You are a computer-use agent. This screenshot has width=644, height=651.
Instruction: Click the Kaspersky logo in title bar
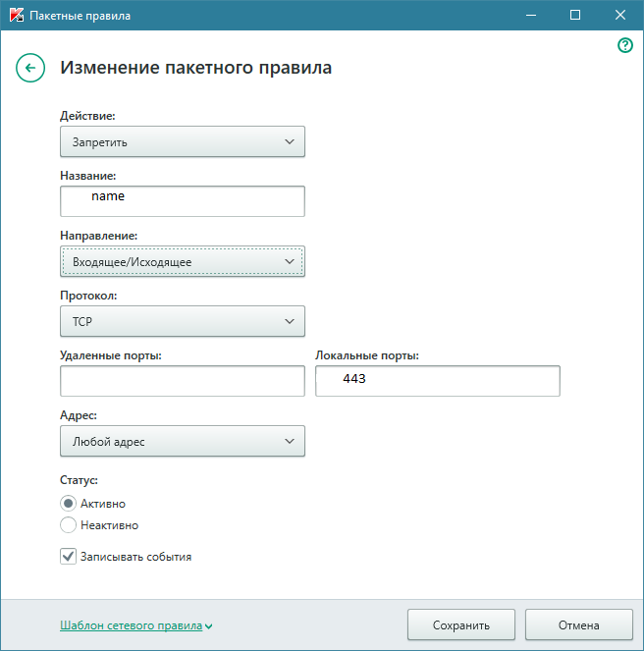pyautogui.click(x=17, y=16)
